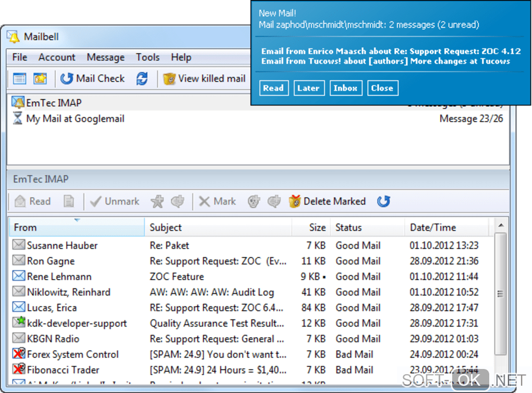Viewport: 532px width, 393px height.
Task: Click size '84 KB' of Lucas, Erica
Action: click(x=313, y=307)
